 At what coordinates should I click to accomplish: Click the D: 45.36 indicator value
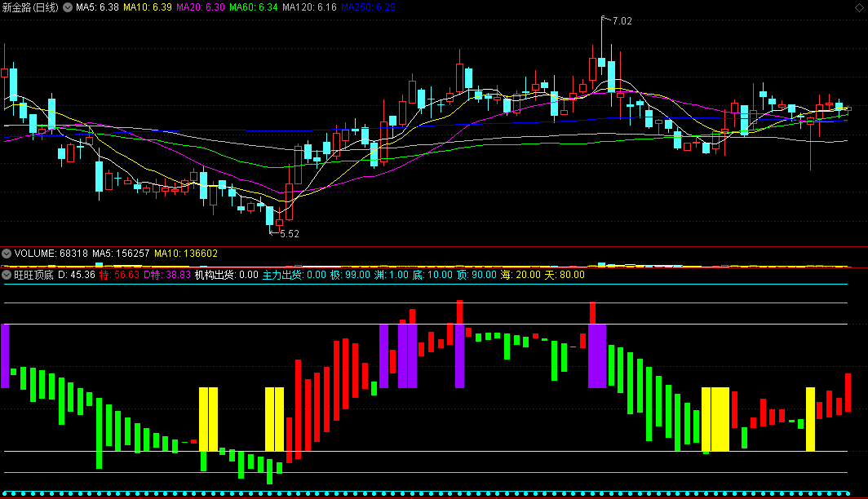click(77, 275)
